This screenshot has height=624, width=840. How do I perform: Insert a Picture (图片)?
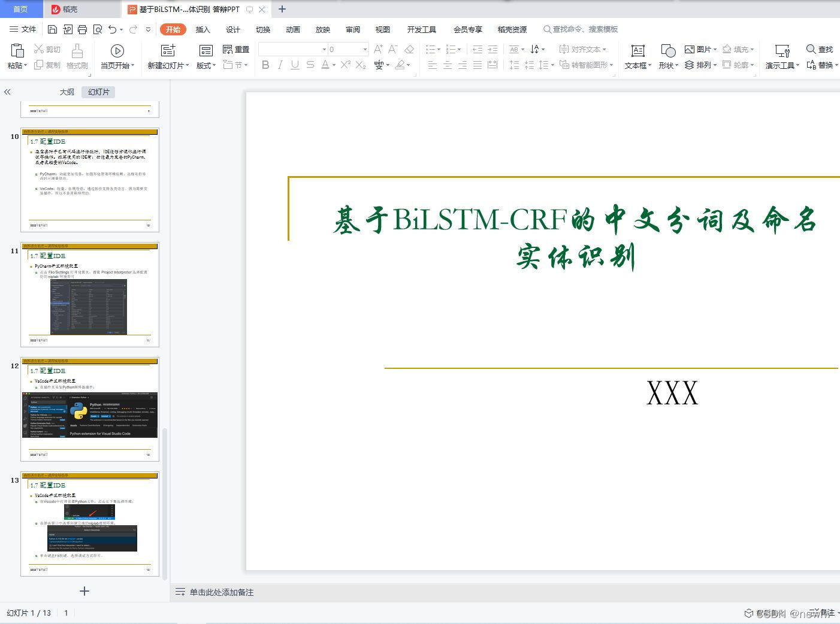700,49
